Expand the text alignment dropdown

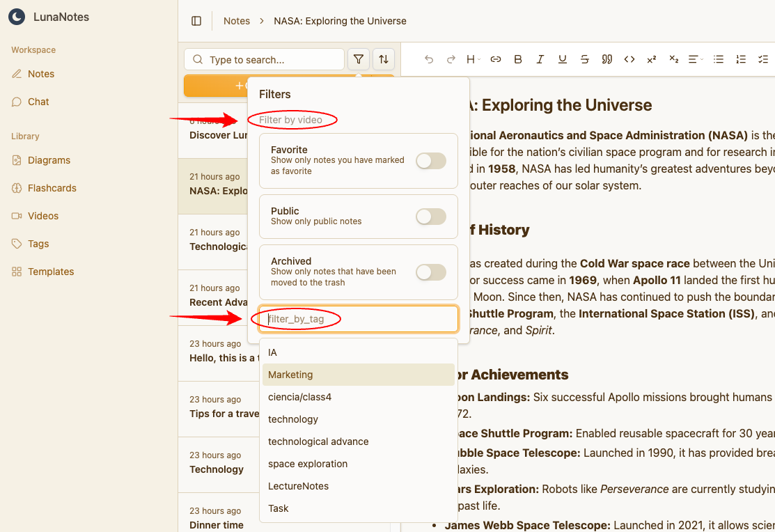pyautogui.click(x=695, y=59)
